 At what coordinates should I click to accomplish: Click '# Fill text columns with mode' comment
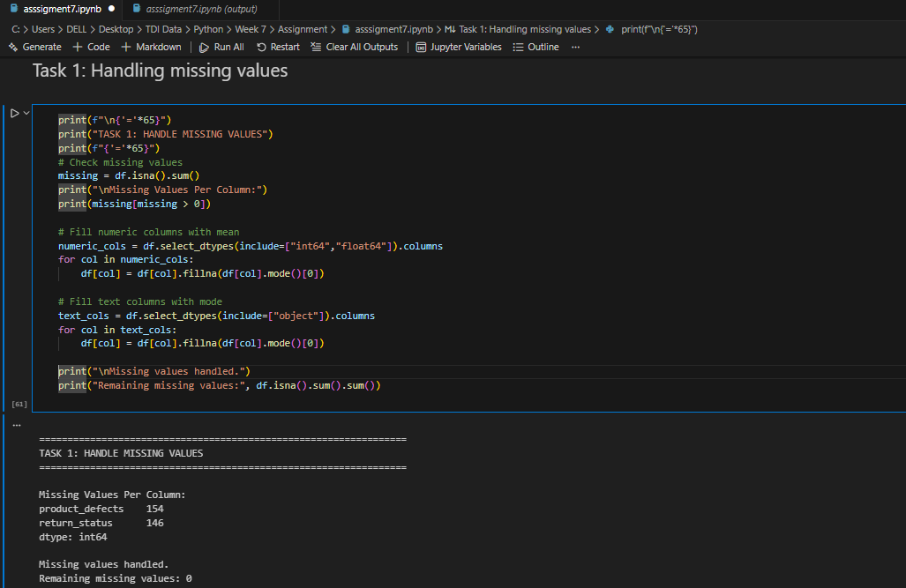(140, 301)
